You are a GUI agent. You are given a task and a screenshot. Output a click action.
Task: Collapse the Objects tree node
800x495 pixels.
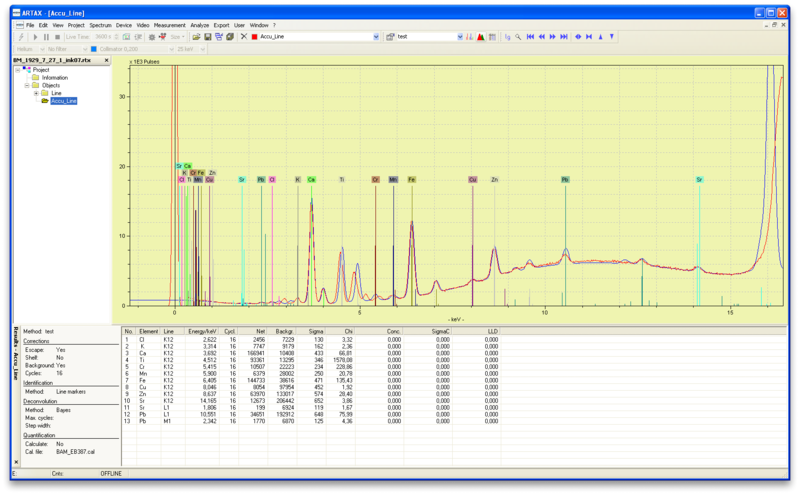point(27,86)
